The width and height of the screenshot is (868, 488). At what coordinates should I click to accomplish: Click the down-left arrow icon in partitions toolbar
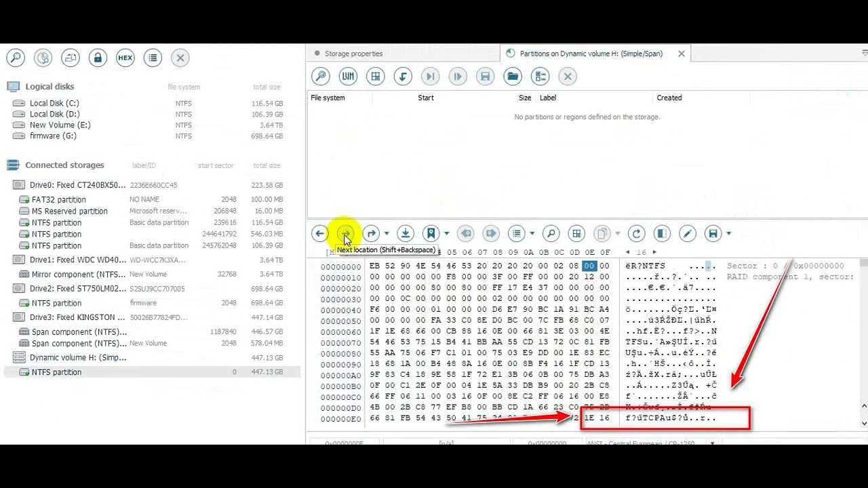tap(403, 77)
